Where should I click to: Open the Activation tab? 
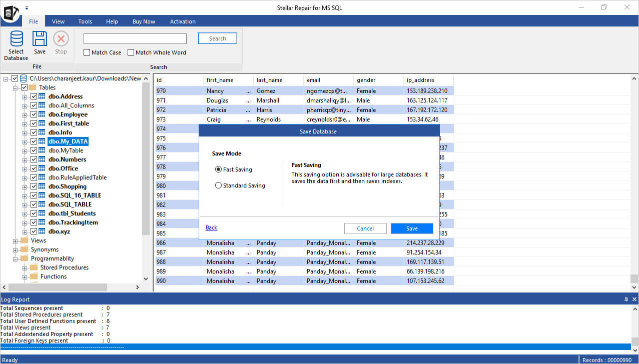click(183, 21)
